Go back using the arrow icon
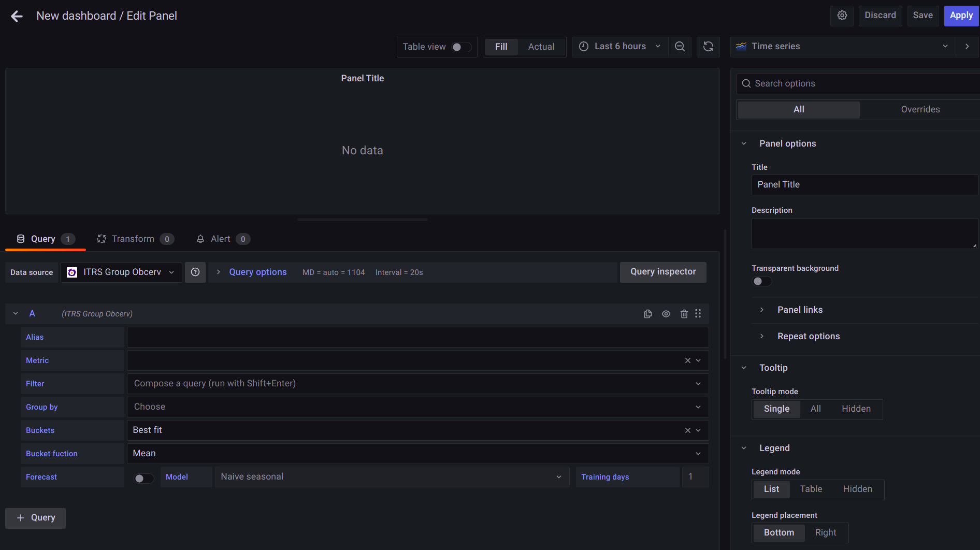This screenshot has width=980, height=550. pyautogui.click(x=17, y=16)
